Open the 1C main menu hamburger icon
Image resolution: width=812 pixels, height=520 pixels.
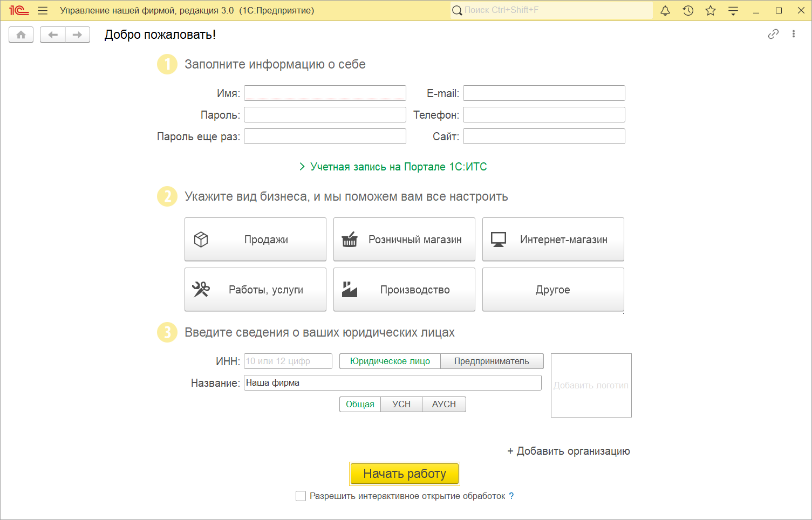[x=43, y=10]
